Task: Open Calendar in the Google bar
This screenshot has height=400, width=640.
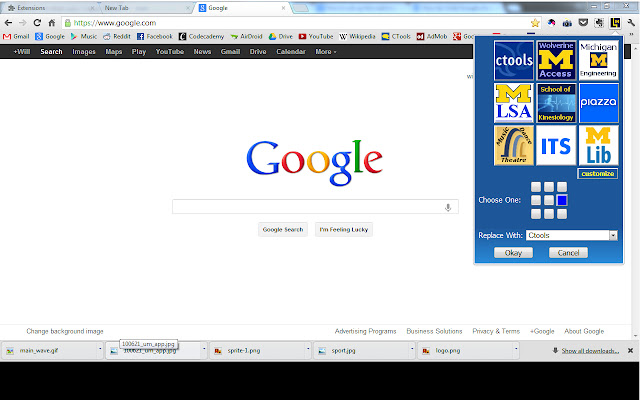Action: pyautogui.click(x=291, y=51)
